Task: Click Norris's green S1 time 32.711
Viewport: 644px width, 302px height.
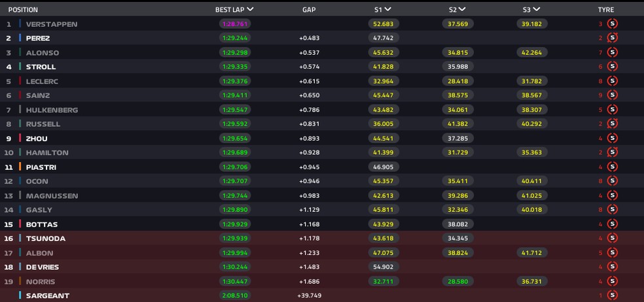Action: [384, 281]
